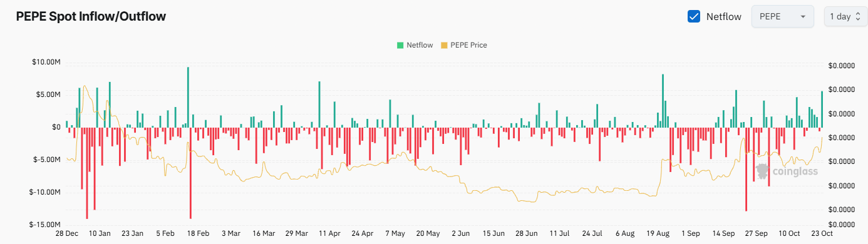Click the $10.00M axis label

click(x=46, y=62)
